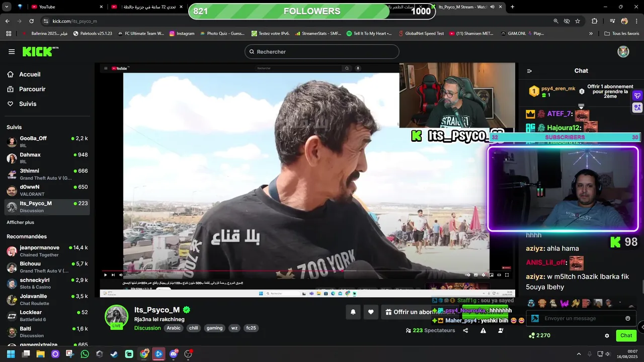
Task: Toggle the tracking protection eye icon
Action: [567, 21]
